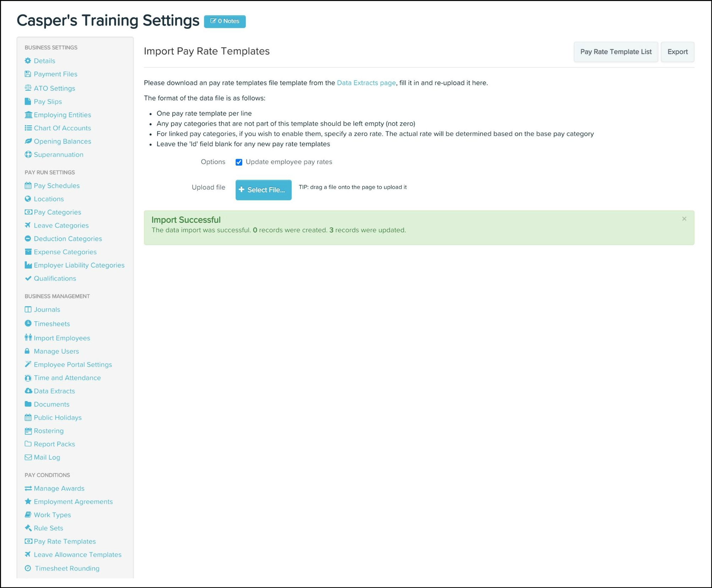Dismiss the Import Successful alert
Screen dimensions: 712x588
point(684,219)
